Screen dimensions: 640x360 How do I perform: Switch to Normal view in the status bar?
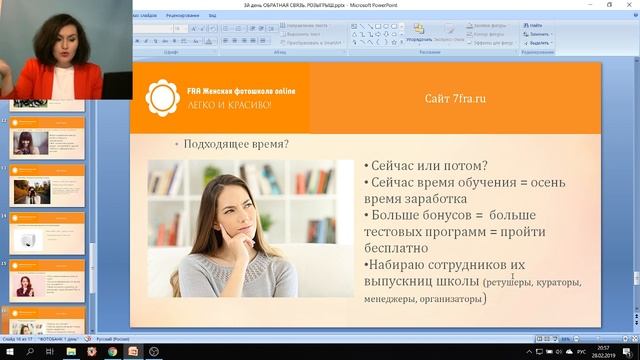[x=539, y=339]
